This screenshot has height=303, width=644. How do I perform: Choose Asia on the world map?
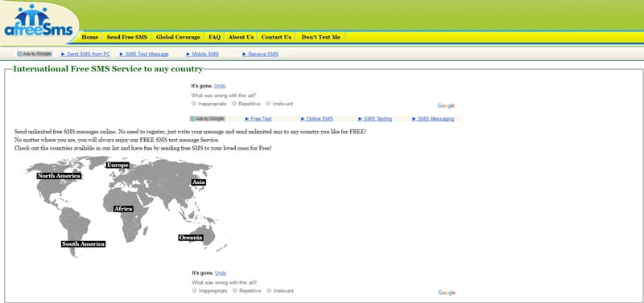click(x=199, y=182)
